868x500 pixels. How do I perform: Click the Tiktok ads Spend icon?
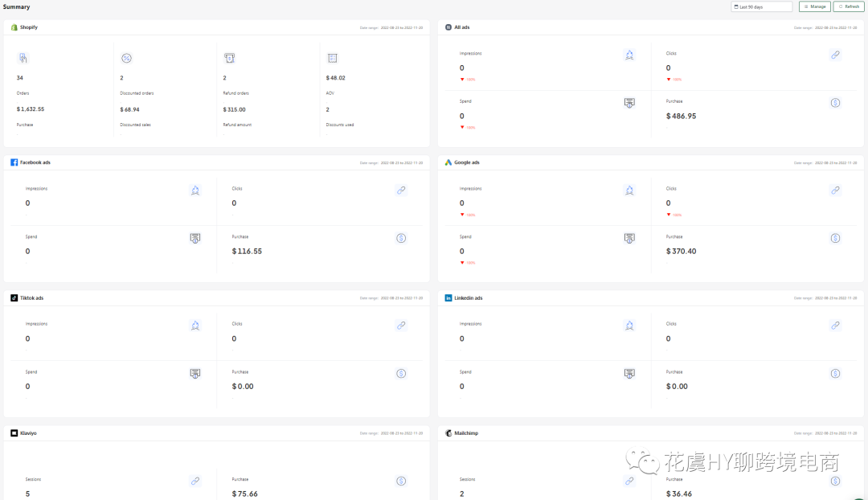[195, 374]
